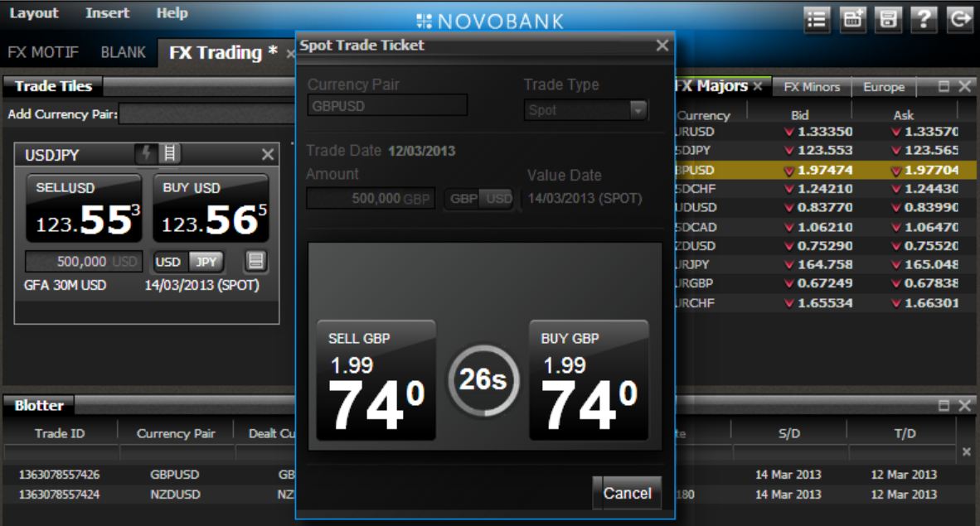Click the Trade ID column header in Blotter
980x526 pixels.
click(60, 433)
